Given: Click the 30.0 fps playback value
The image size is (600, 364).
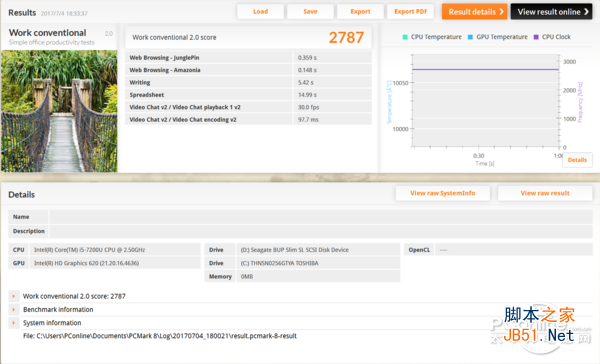Looking at the screenshot, I should [308, 107].
